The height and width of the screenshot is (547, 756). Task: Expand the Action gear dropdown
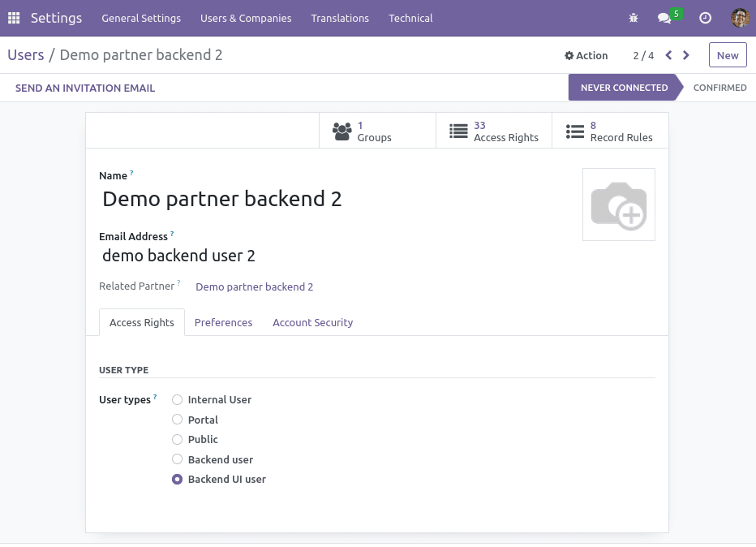[586, 55]
